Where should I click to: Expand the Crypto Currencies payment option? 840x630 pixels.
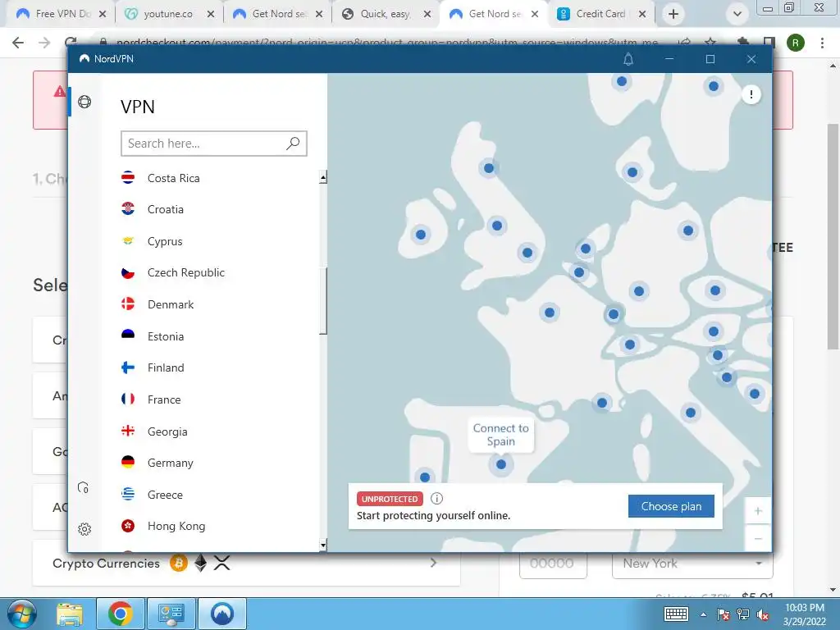point(246,563)
